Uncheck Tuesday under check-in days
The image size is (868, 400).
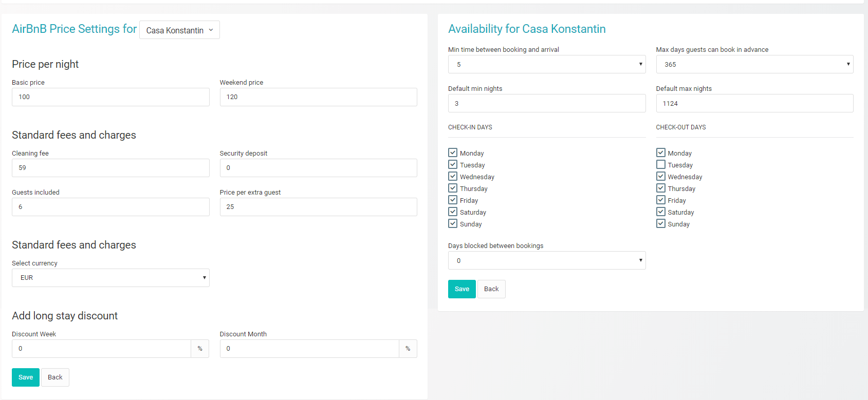(x=453, y=164)
